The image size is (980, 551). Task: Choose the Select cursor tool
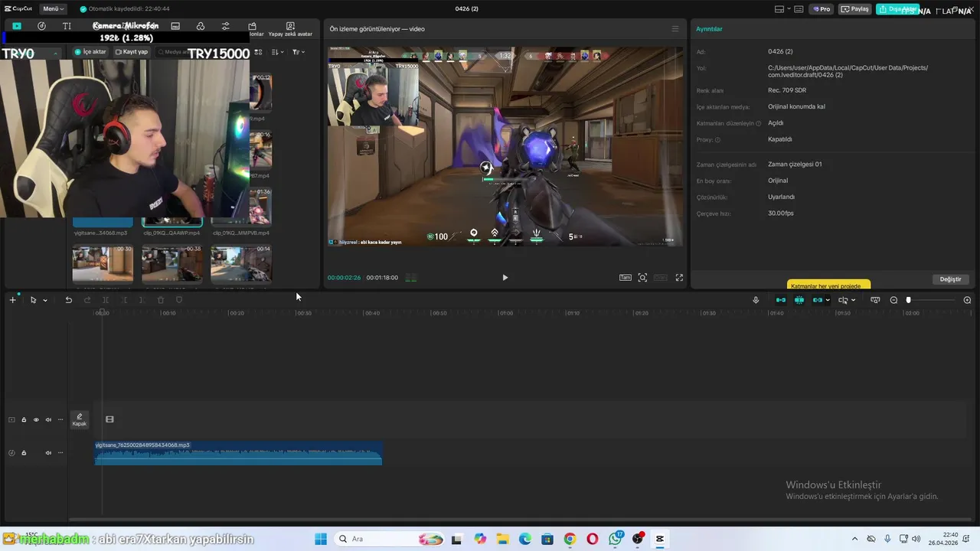click(x=33, y=300)
